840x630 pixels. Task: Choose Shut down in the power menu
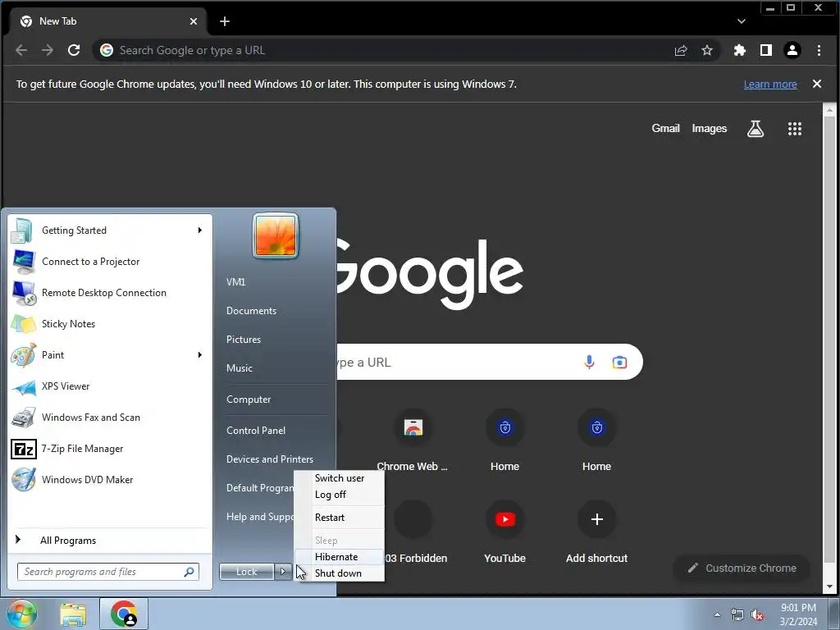(x=339, y=573)
